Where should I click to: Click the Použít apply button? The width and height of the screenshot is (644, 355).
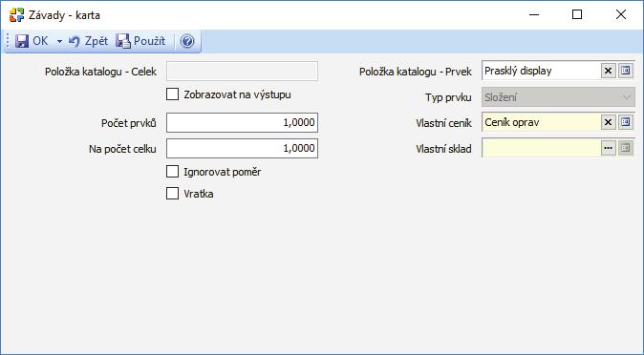tap(140, 41)
